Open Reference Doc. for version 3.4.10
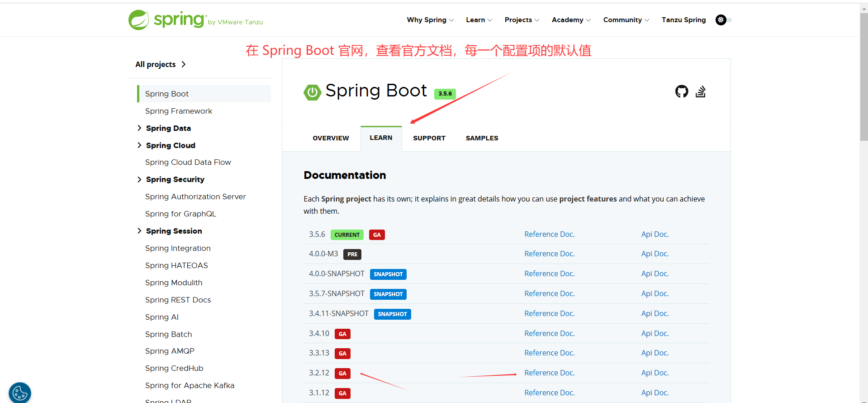 click(x=549, y=333)
